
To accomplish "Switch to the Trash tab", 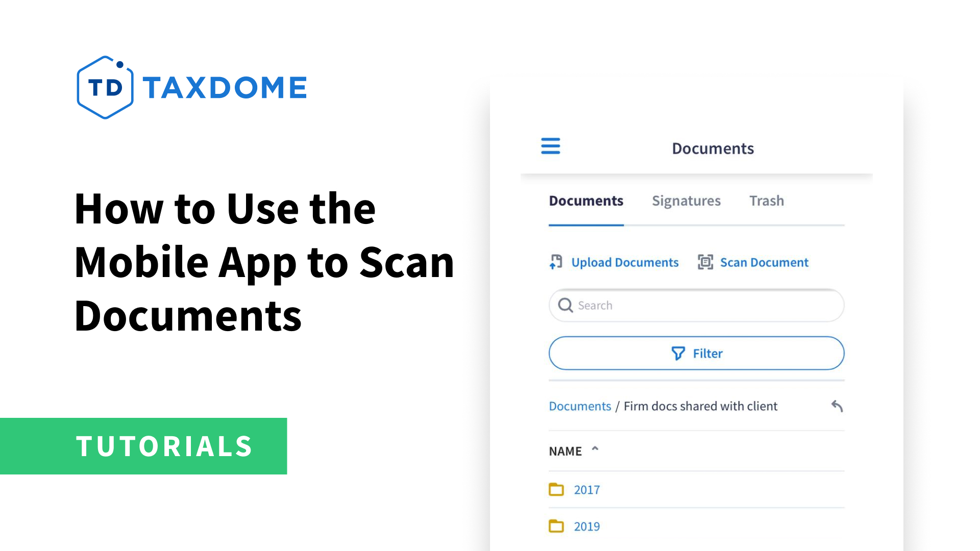I will pyautogui.click(x=766, y=201).
